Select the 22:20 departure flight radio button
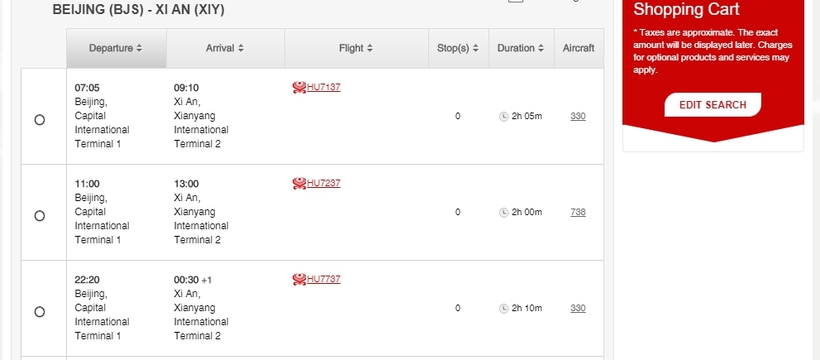Screen dimensions: 820x360 40,312
